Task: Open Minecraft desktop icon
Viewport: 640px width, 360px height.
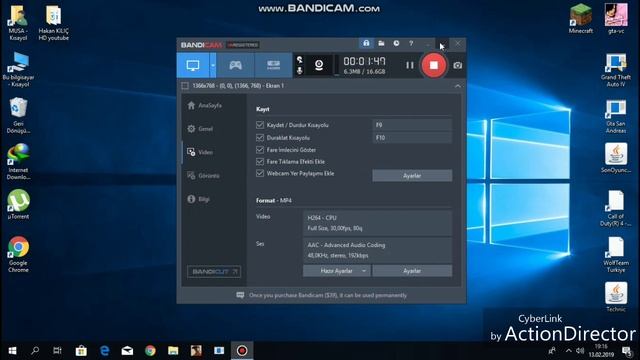Action: coord(580,19)
